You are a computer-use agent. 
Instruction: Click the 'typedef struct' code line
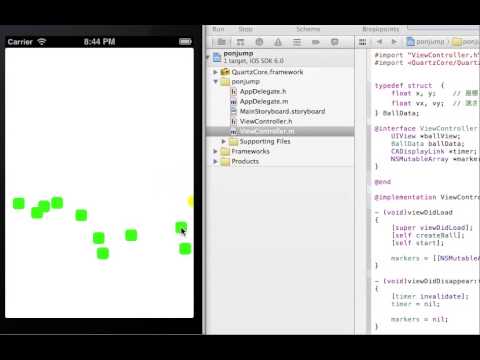click(409, 85)
